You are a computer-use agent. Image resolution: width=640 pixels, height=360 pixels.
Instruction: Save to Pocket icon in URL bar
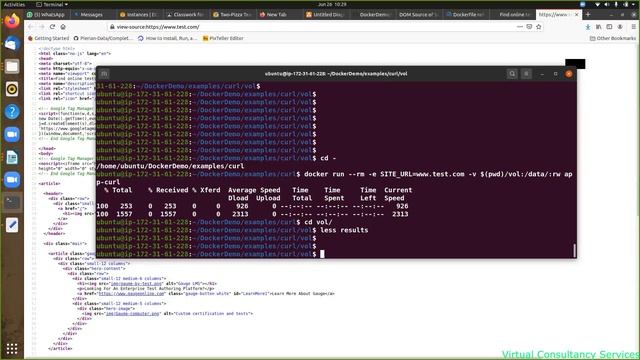[529, 27]
